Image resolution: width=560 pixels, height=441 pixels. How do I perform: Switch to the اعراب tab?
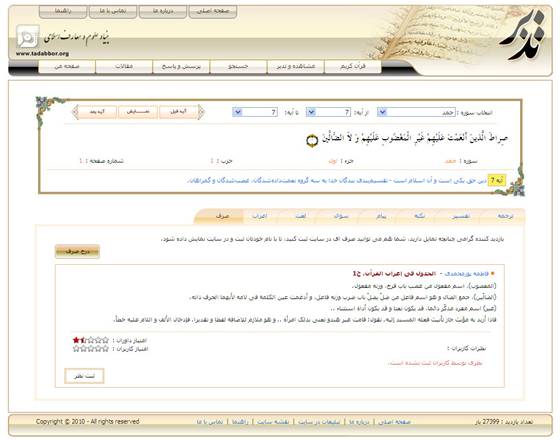coord(260,216)
